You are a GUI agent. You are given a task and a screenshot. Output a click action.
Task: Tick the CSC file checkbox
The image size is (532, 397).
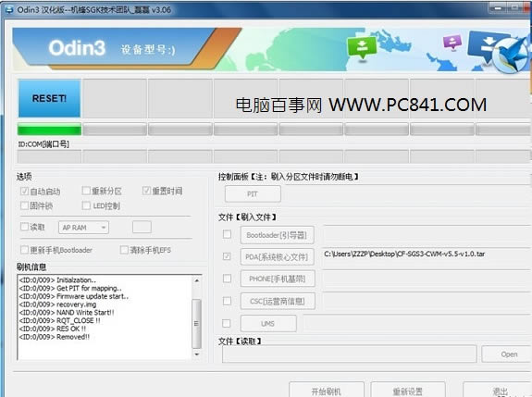tap(227, 301)
